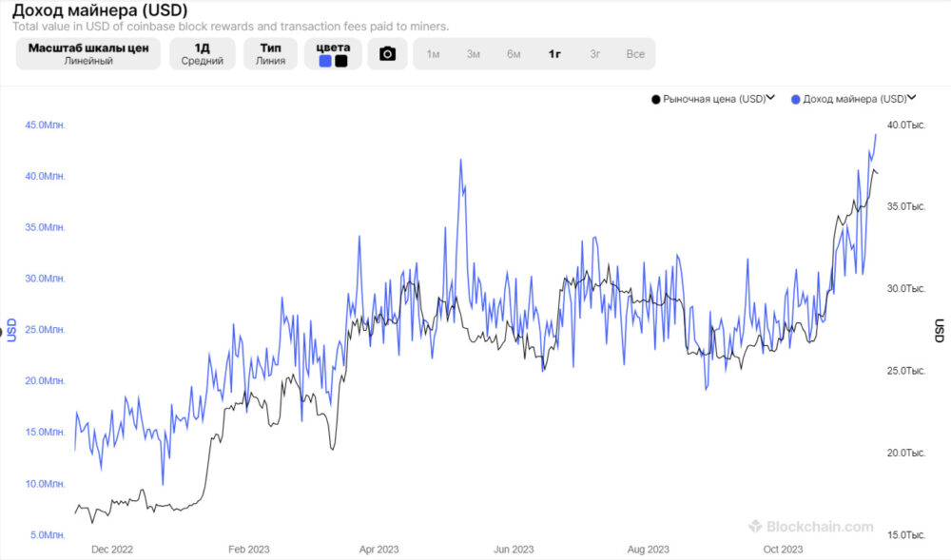Click the 40.0Млн. left axis label
Screen dimensions: 951x560
click(45, 176)
